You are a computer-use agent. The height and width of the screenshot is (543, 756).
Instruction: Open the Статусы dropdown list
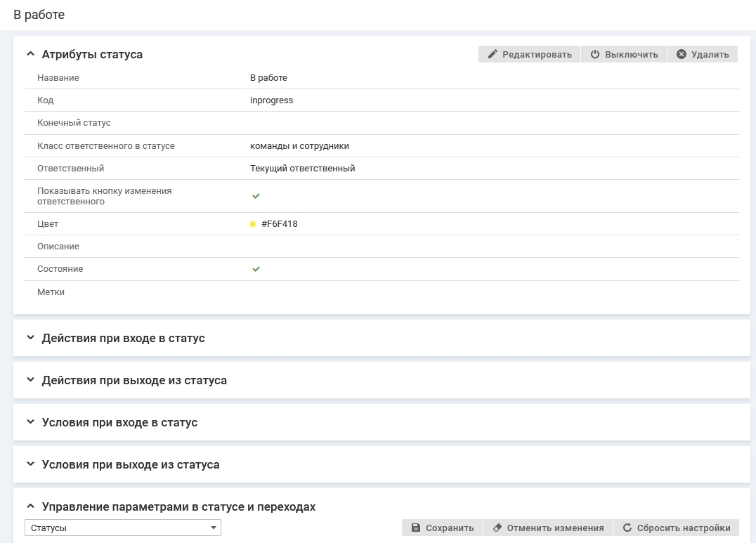123,528
